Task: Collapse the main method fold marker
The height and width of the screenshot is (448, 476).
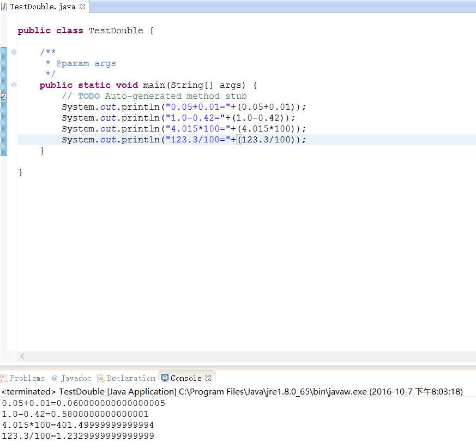Action: (x=14, y=85)
